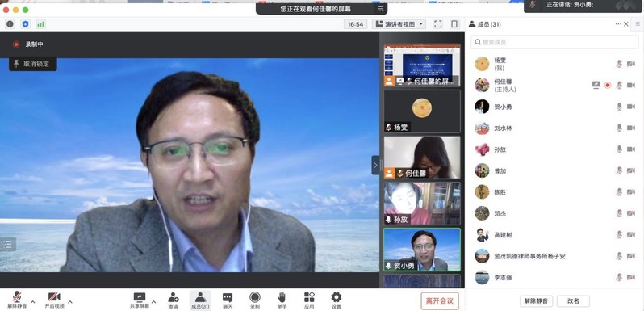
Task: Open the 共享屏幕 share screen icon
Action: [140, 297]
